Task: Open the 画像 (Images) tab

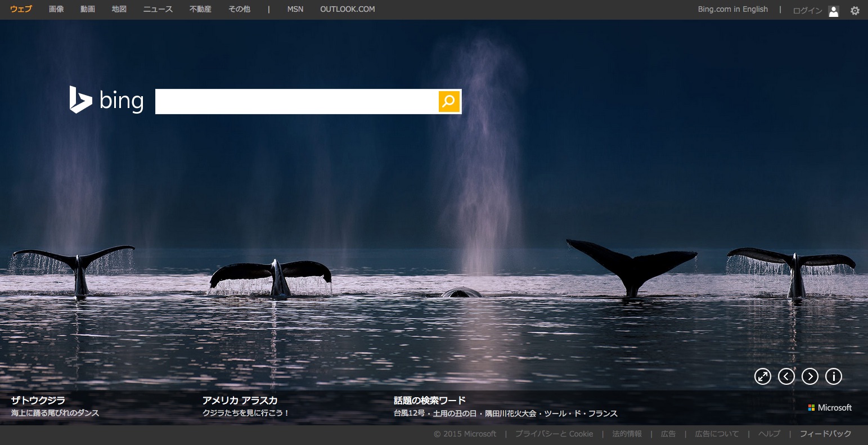Action: click(x=56, y=10)
